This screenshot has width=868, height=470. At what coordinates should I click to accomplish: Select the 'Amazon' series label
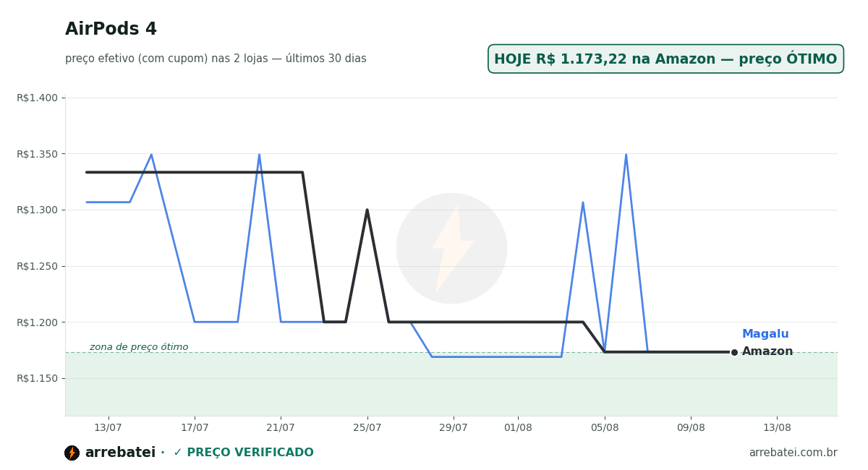click(x=767, y=351)
